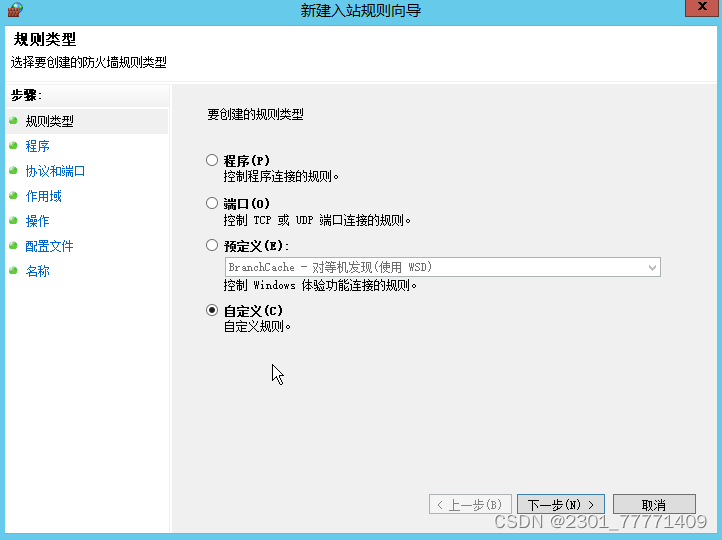Image resolution: width=722 pixels, height=540 pixels.
Task: Click the heading 要创建的规则类型
Action: point(255,114)
